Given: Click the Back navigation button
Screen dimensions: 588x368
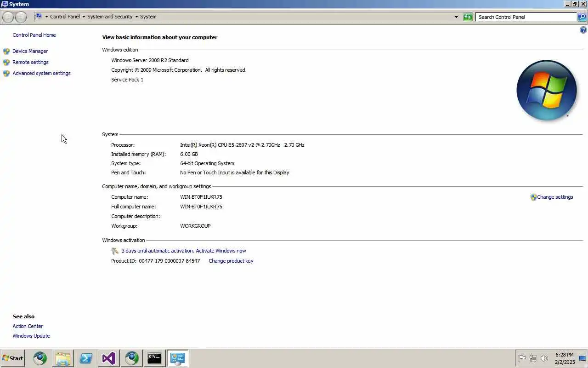Looking at the screenshot, I should [8, 17].
